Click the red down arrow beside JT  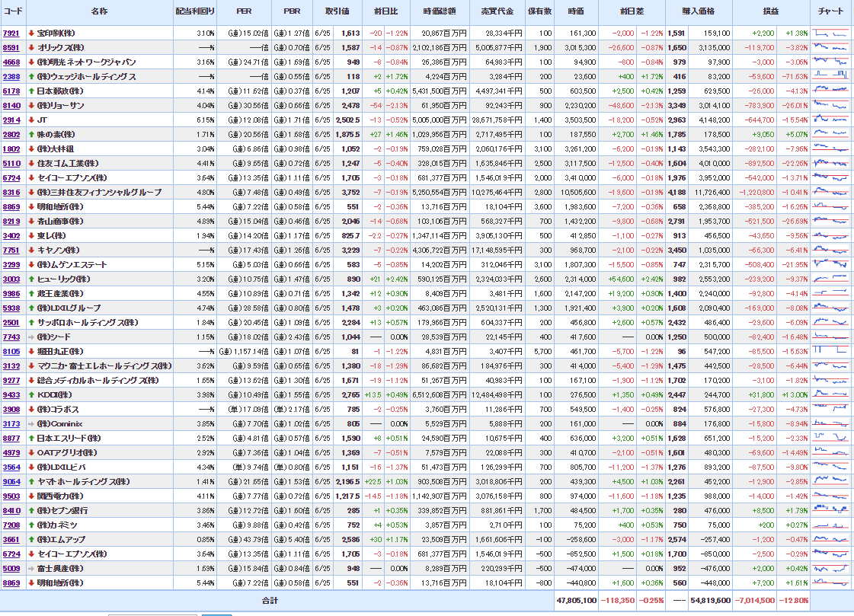[x=31, y=120]
